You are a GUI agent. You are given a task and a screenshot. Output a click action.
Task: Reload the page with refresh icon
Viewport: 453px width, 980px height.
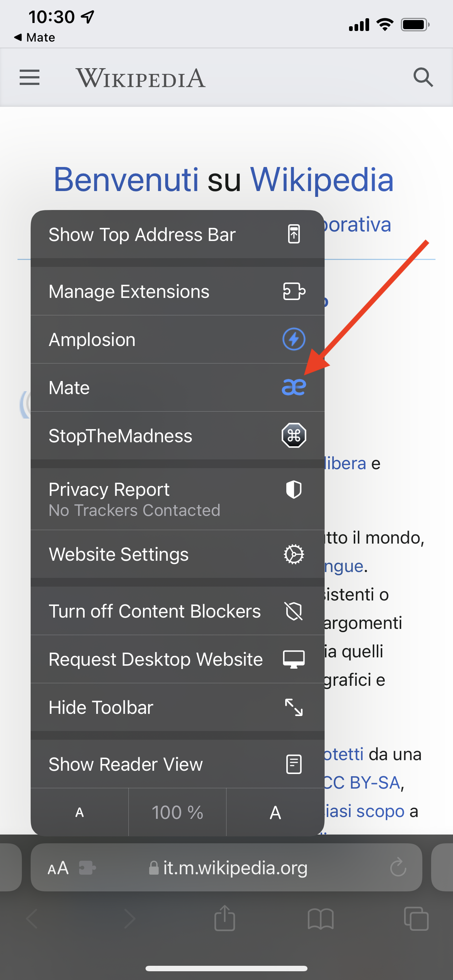tap(398, 867)
